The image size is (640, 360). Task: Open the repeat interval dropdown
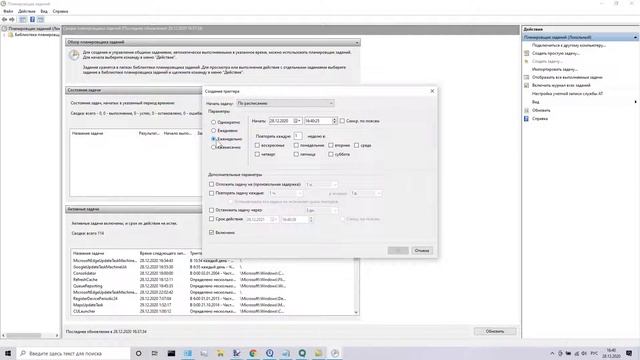click(x=286, y=193)
